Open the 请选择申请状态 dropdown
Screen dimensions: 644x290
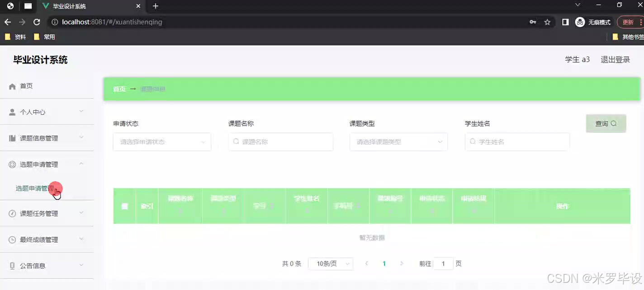[x=161, y=141]
